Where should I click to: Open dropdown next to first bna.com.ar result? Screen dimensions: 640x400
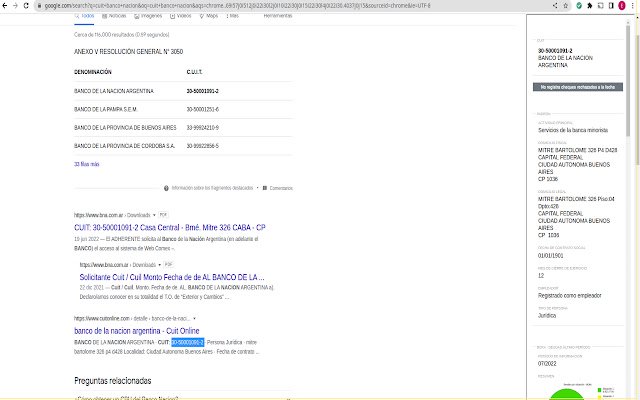[x=154, y=215]
